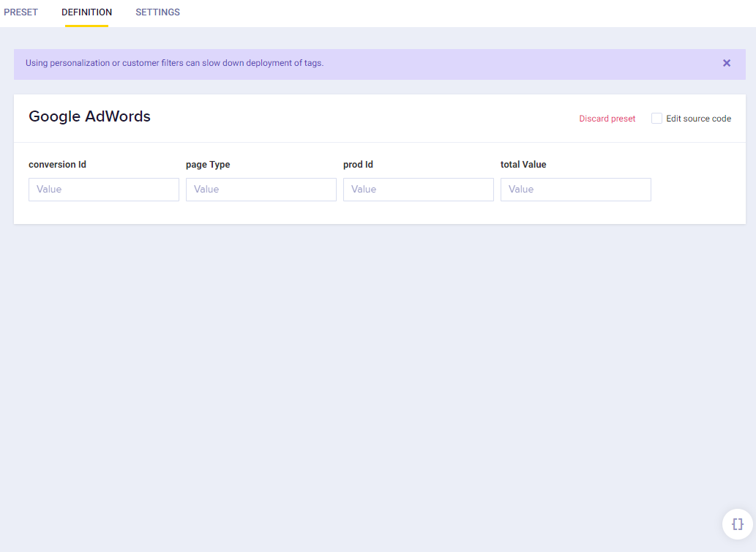Viewport: 756px width, 552px height.
Task: Dismiss the personalization warning banner
Action: pyautogui.click(x=727, y=63)
